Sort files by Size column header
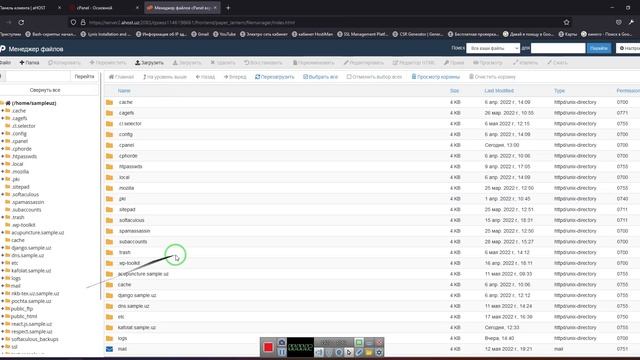The image size is (640, 360). coord(454,91)
